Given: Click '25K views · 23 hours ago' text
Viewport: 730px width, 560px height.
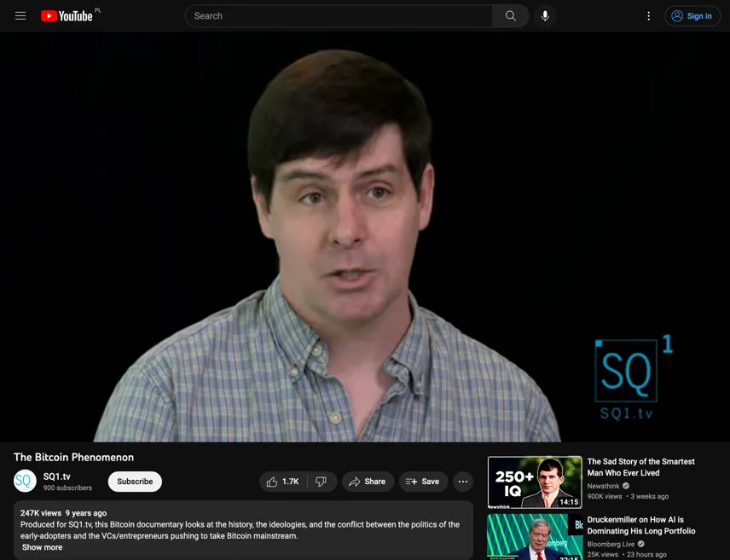Looking at the screenshot, I should coord(627,554).
